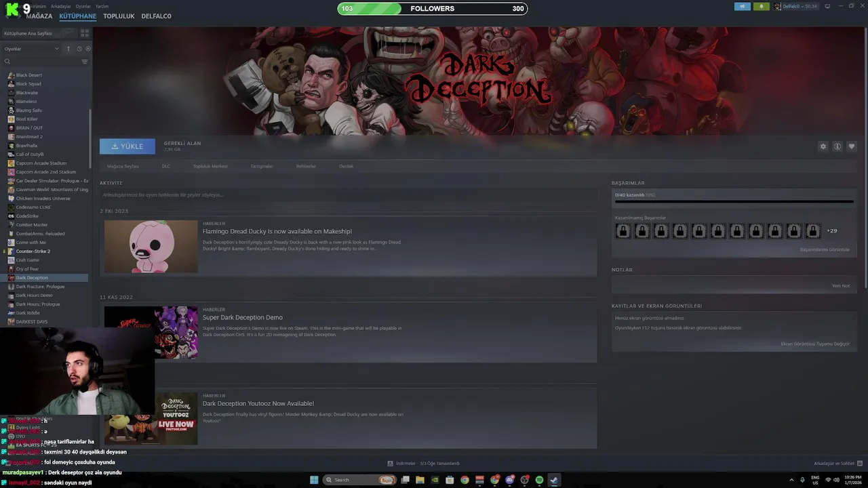Select Dark Hours: Demo in list

(x=34, y=296)
